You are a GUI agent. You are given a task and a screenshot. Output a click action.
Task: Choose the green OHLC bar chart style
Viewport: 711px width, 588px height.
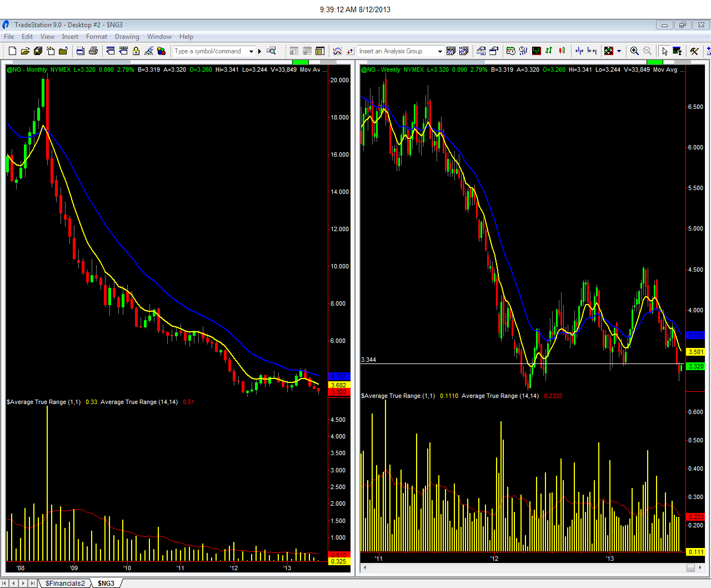[549, 51]
